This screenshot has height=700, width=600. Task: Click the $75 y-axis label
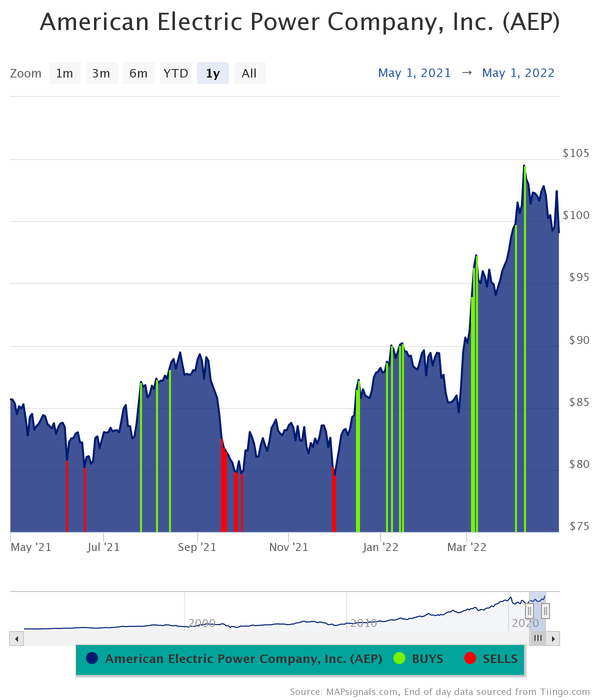(579, 526)
